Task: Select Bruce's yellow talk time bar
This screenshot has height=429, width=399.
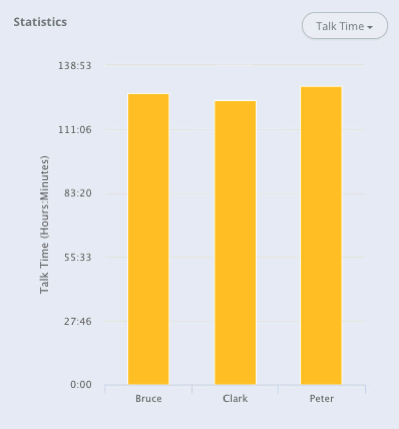Action: click(148, 239)
